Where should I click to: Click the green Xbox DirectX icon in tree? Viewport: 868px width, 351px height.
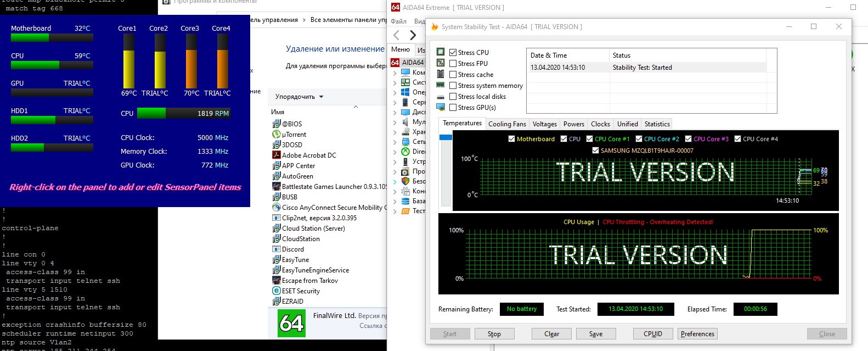tap(405, 151)
